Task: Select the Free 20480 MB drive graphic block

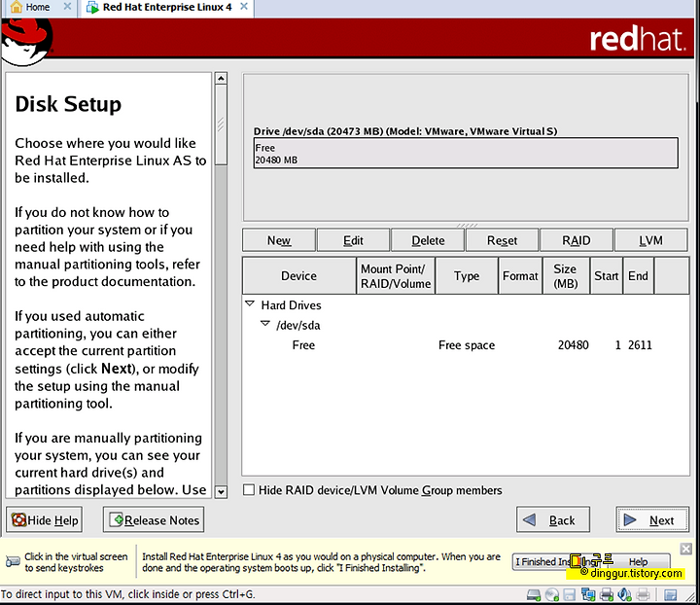Action: click(466, 153)
